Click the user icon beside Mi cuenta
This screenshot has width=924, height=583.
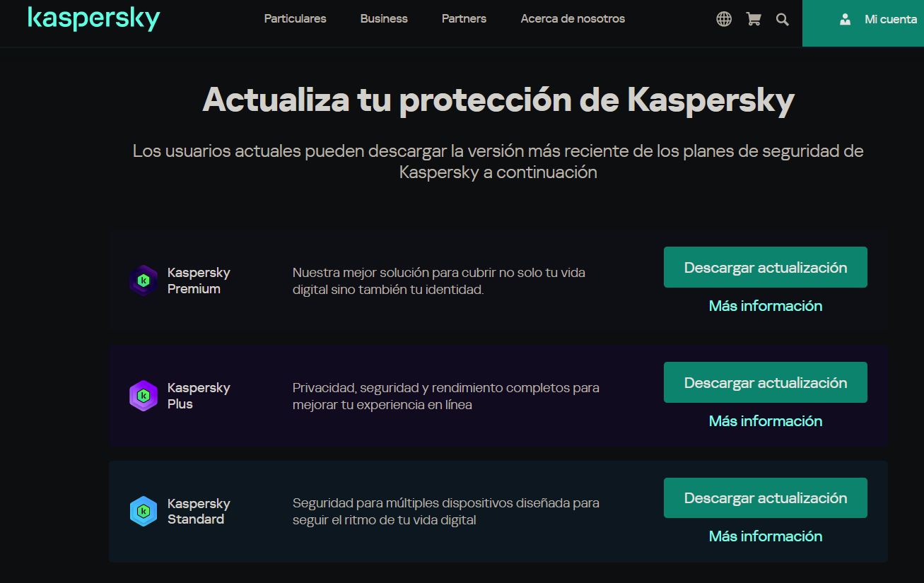845,19
